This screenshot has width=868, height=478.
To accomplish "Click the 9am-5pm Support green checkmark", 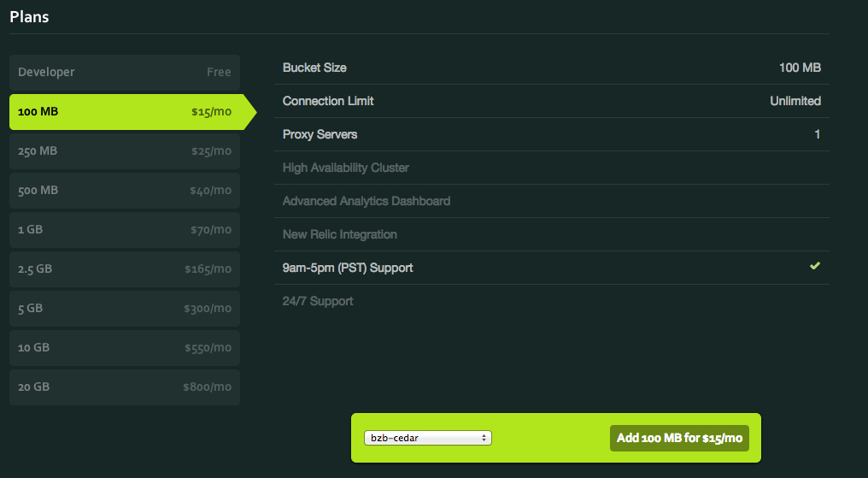I will click(814, 267).
